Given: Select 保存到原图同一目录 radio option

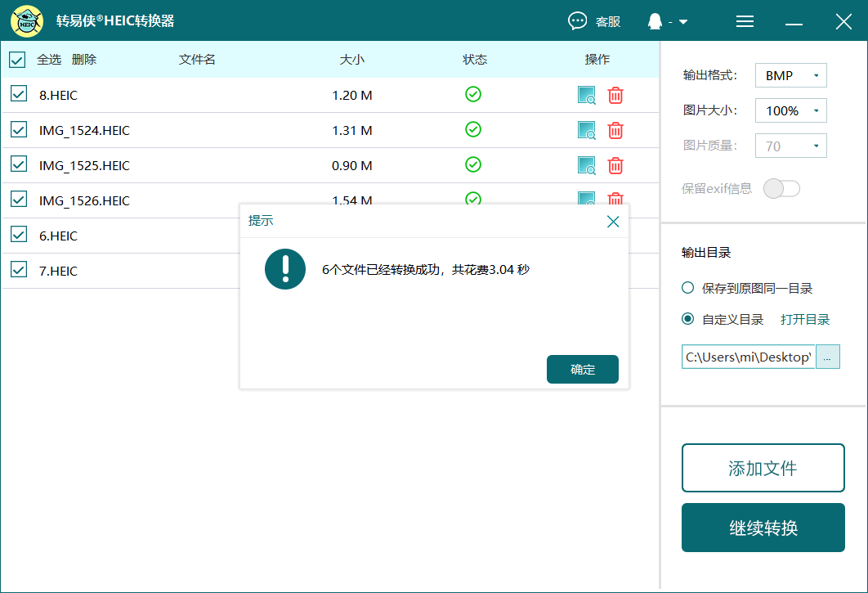Looking at the screenshot, I should click(x=687, y=288).
